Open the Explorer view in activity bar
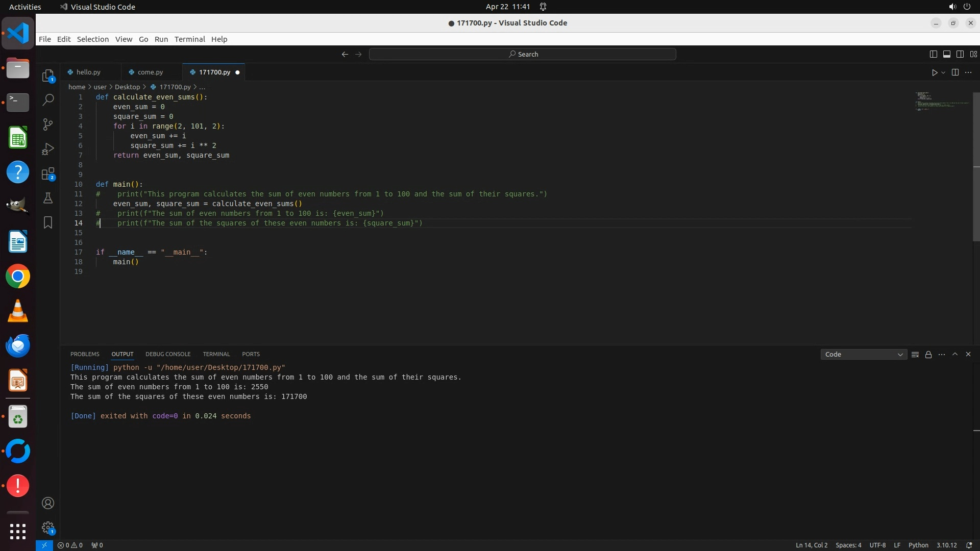The width and height of the screenshot is (980, 551). 48,76
